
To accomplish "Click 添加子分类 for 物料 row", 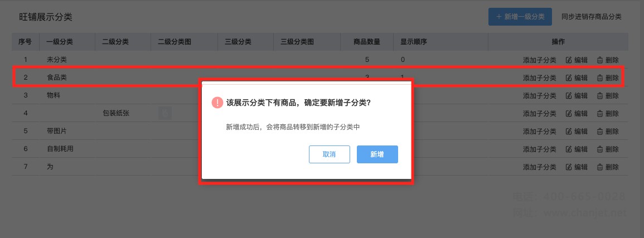I will (539, 96).
